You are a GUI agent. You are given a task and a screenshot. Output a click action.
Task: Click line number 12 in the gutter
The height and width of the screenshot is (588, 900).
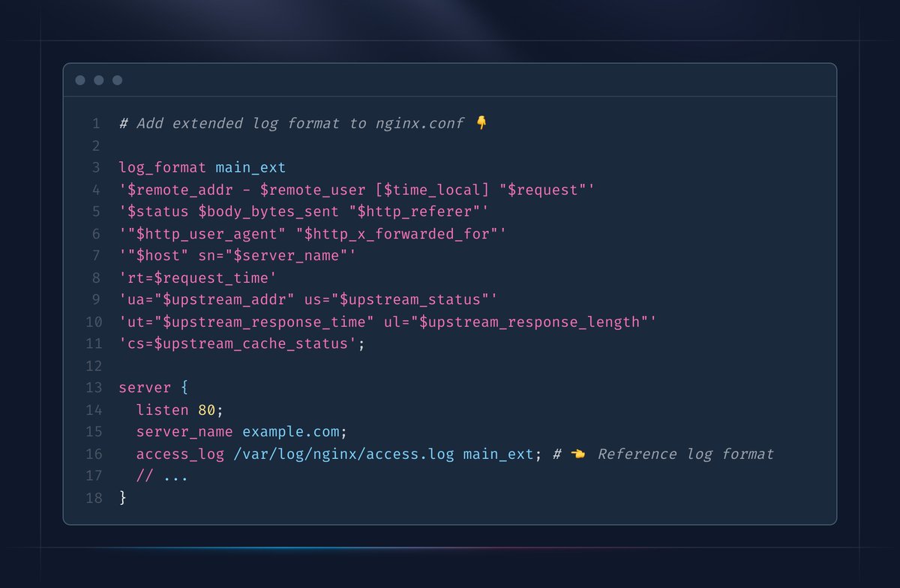[93, 366]
